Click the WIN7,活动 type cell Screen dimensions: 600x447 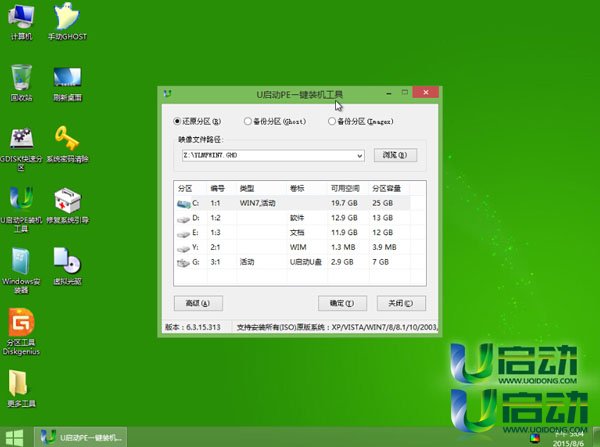click(258, 203)
